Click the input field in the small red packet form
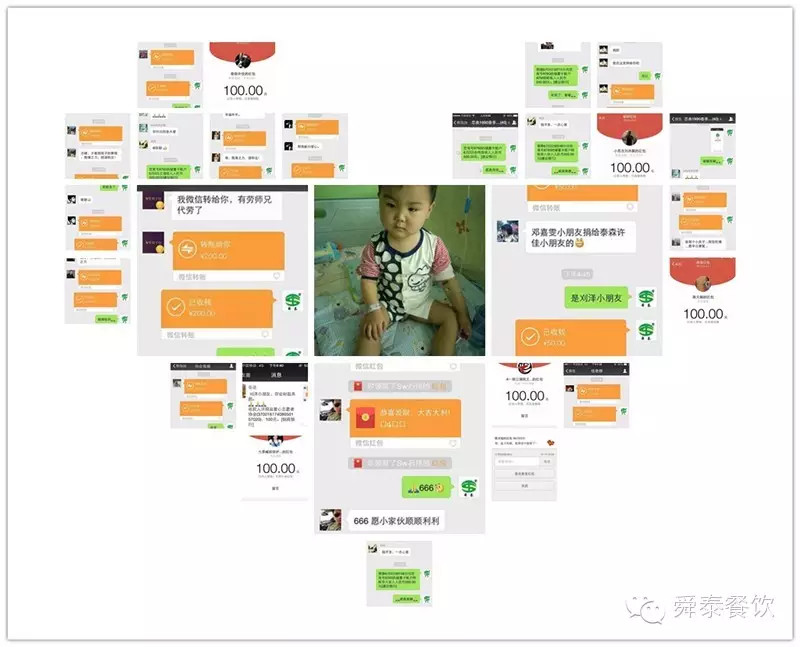Viewport: 800px width, 647px height. point(517,461)
